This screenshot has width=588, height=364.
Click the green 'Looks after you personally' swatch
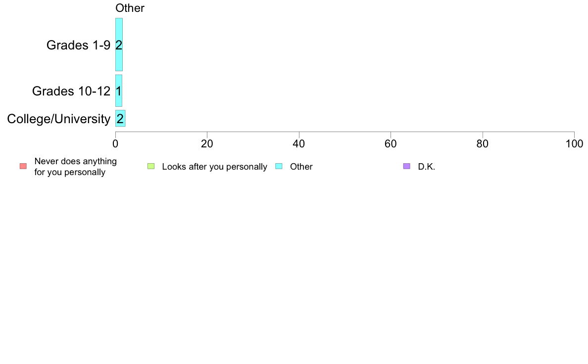(x=151, y=166)
